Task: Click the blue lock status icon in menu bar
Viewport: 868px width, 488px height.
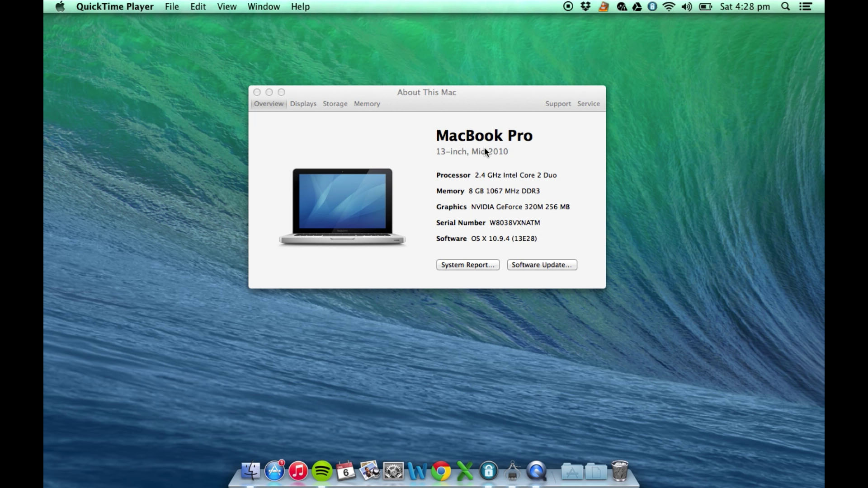Action: (x=652, y=6)
